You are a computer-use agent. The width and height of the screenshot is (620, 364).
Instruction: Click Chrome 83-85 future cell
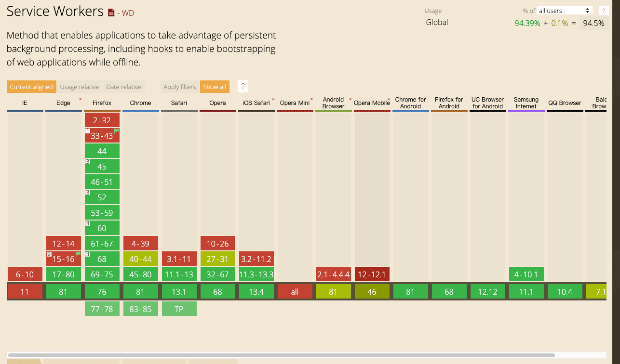tap(141, 309)
